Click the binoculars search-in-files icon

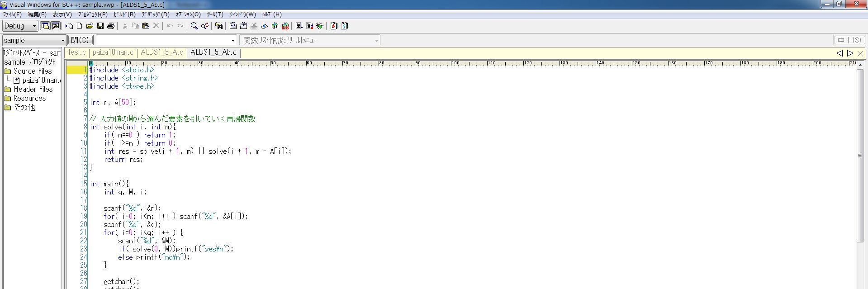point(219,26)
